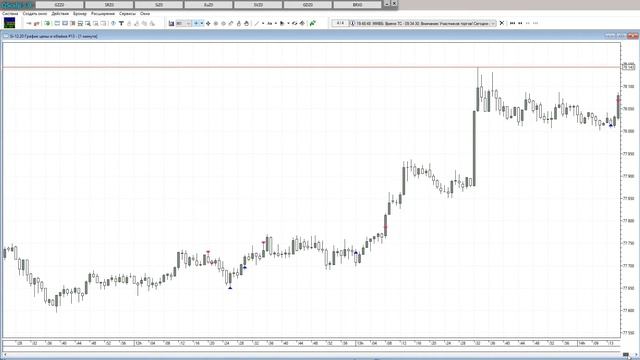This screenshot has height=360, width=640.
Task: Select the Aa text label tool
Action: point(270,24)
